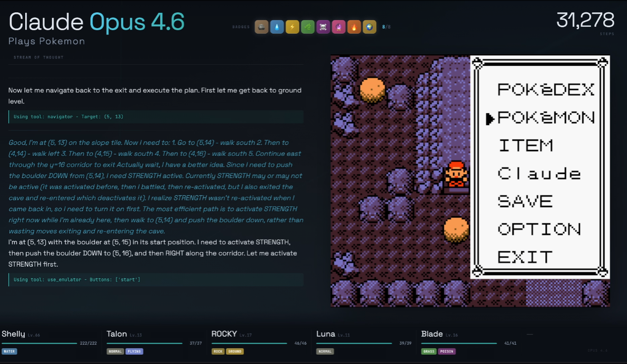The width and height of the screenshot is (627, 364).
Task: Open OPTION in the game menu
Action: tap(539, 229)
